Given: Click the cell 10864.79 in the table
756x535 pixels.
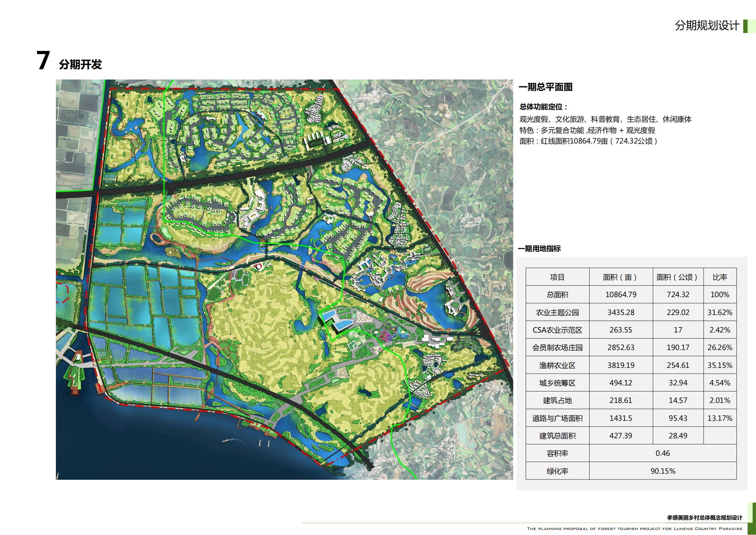Looking at the screenshot, I should coord(621,295).
